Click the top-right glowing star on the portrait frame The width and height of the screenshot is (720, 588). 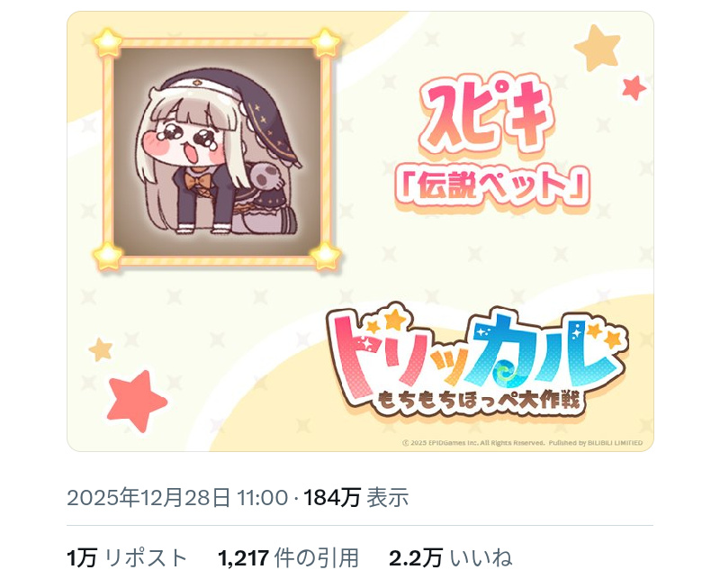click(x=326, y=42)
